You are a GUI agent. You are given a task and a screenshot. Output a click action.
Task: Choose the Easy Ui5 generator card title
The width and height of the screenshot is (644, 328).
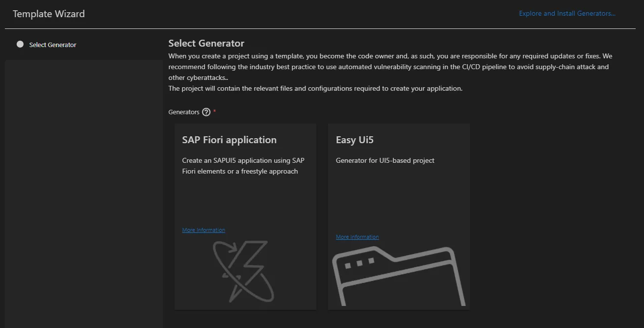point(355,140)
